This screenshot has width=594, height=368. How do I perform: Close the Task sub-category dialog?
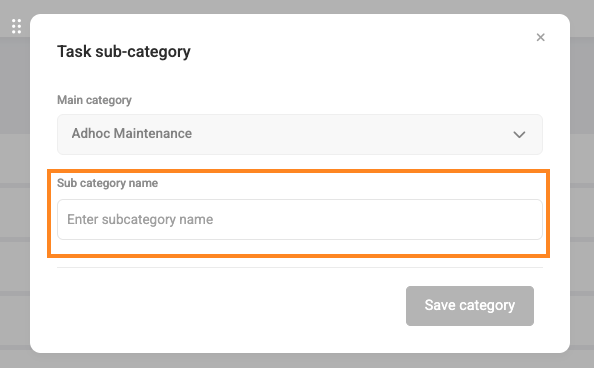click(541, 37)
